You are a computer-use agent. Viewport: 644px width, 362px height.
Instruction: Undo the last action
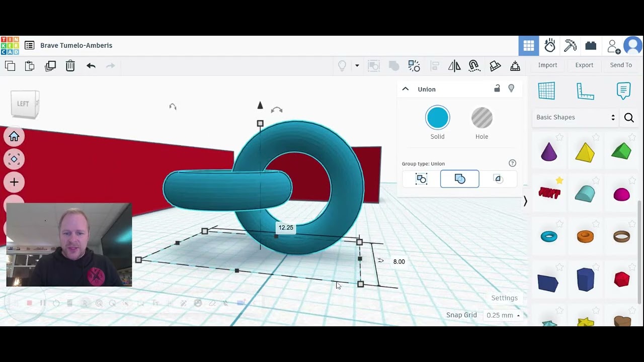91,65
